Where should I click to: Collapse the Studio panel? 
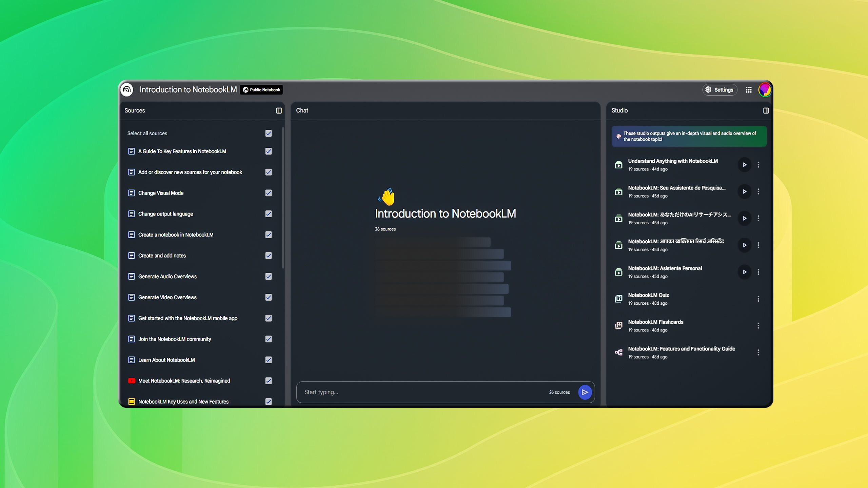pyautogui.click(x=766, y=111)
